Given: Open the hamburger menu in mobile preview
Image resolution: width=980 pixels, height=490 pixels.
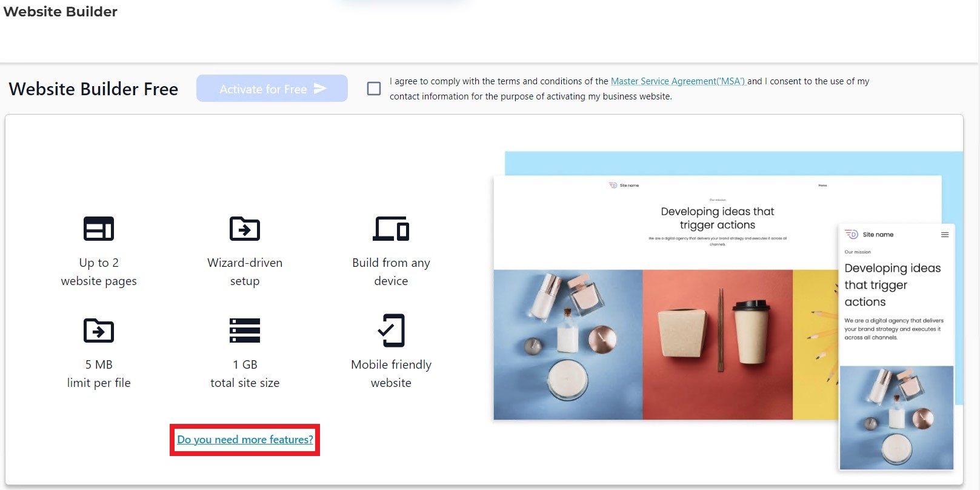Looking at the screenshot, I should click(x=944, y=235).
